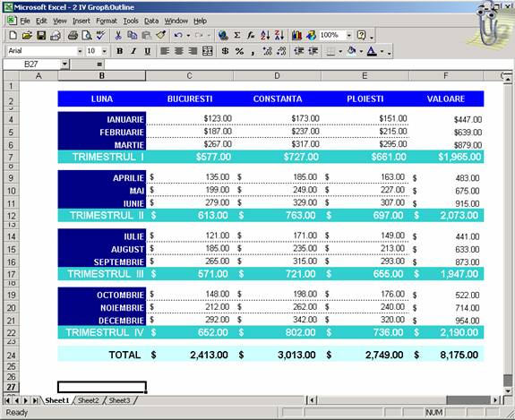The image size is (515, 420).
Task: Open the zoom 100% dropdown arrow
Action: [x=349, y=35]
